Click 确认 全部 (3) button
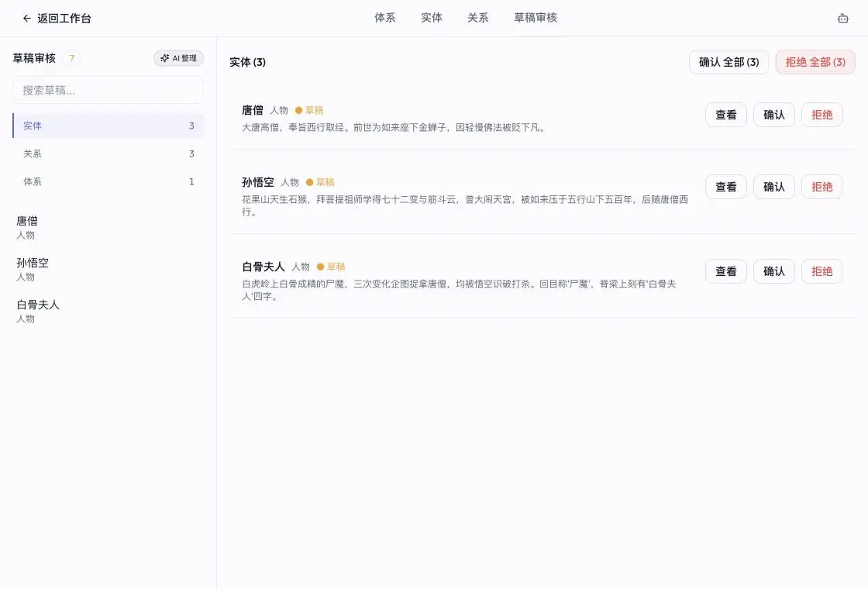The height and width of the screenshot is (589, 868). click(728, 62)
